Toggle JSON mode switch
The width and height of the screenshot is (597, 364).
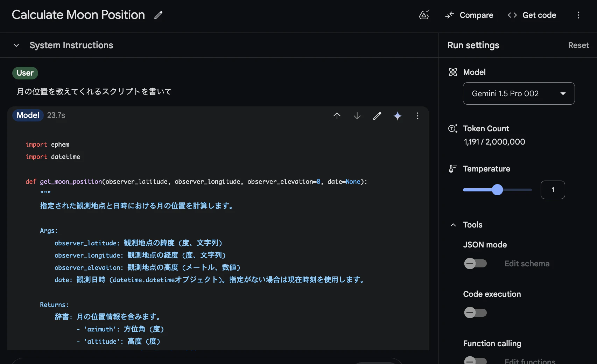475,264
